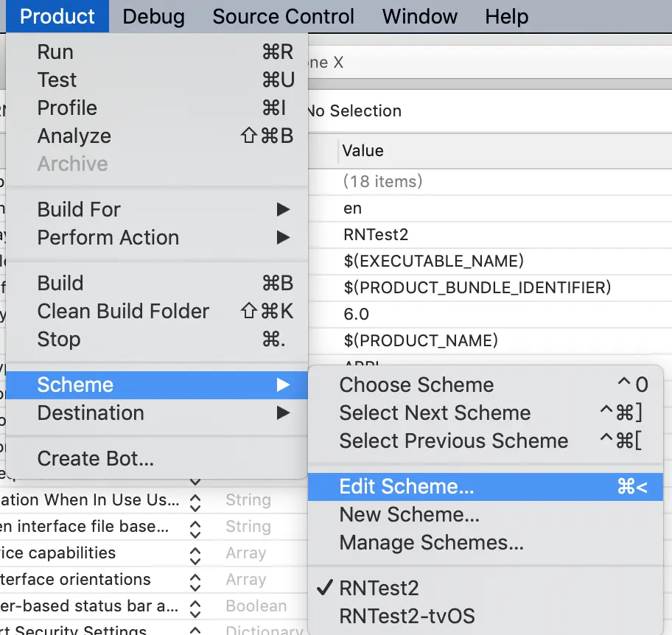Open the Debug menu
672x635 pixels.
(153, 16)
